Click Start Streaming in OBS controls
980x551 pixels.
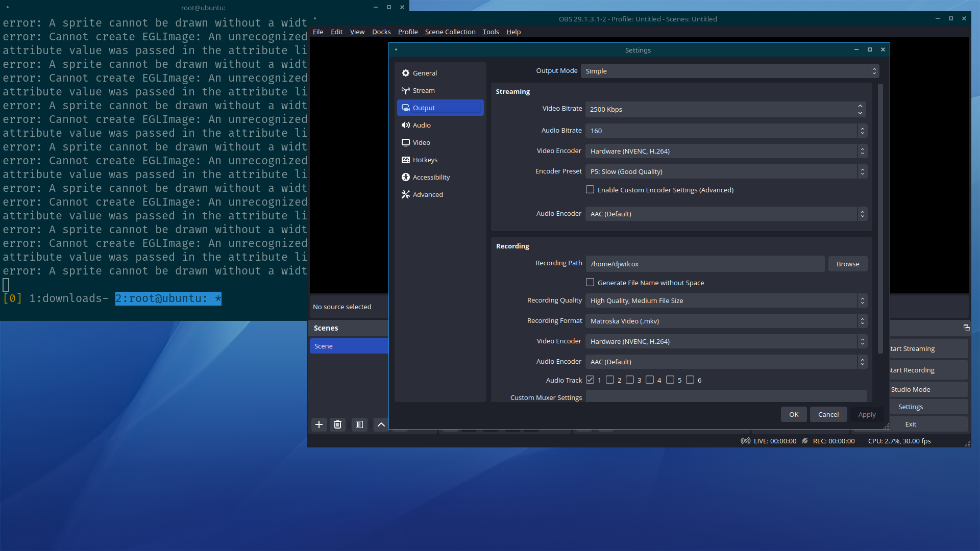click(x=929, y=348)
